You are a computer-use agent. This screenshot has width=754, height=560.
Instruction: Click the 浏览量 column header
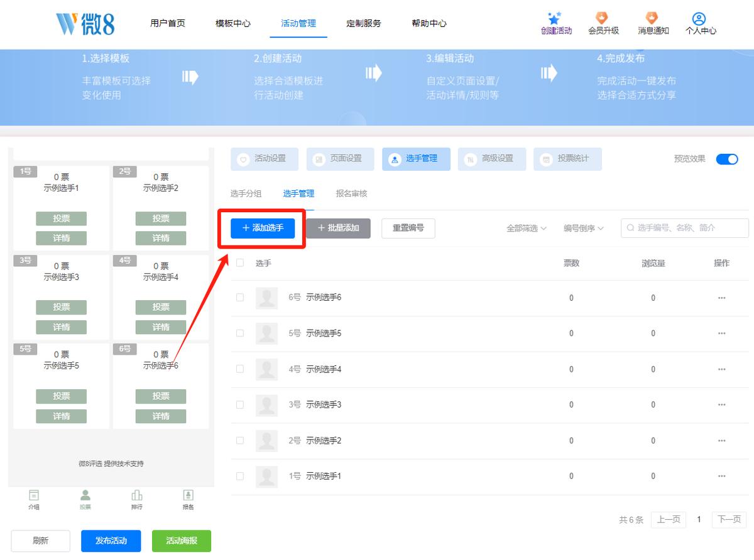[653, 263]
